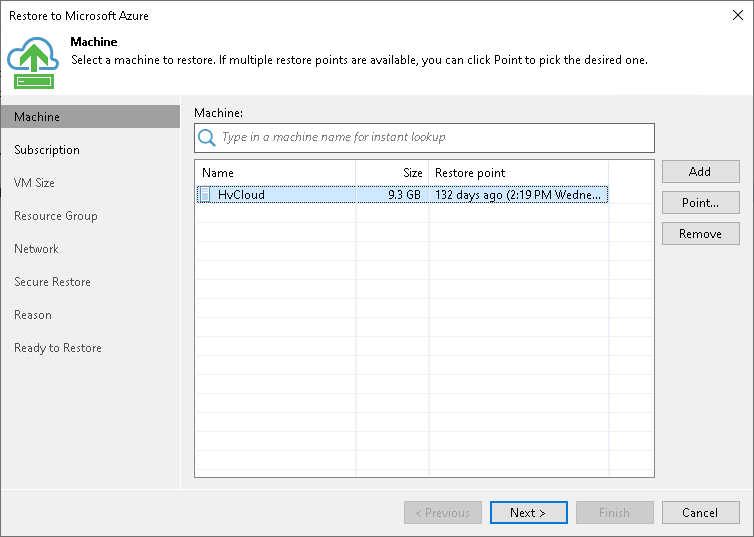Remove the selected machine
Image resolution: width=754 pixels, height=537 pixels.
click(x=700, y=234)
